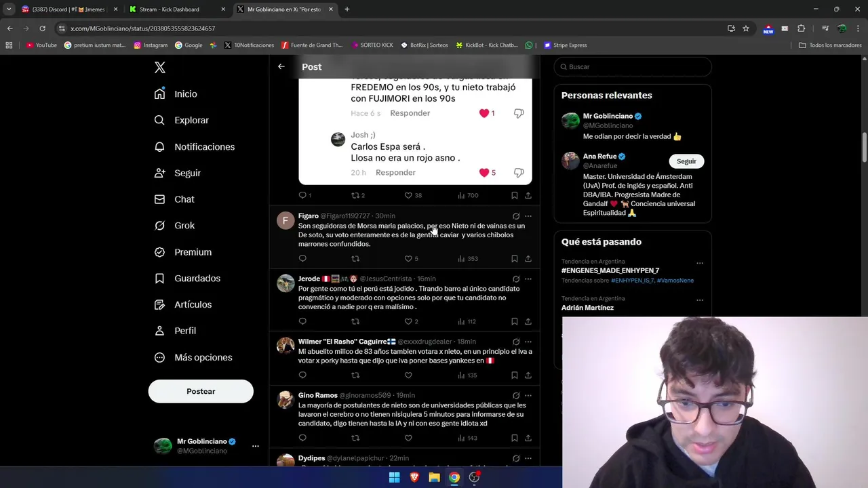Open more options on Figaro reply
Screen dimensions: 868x488
528,216
